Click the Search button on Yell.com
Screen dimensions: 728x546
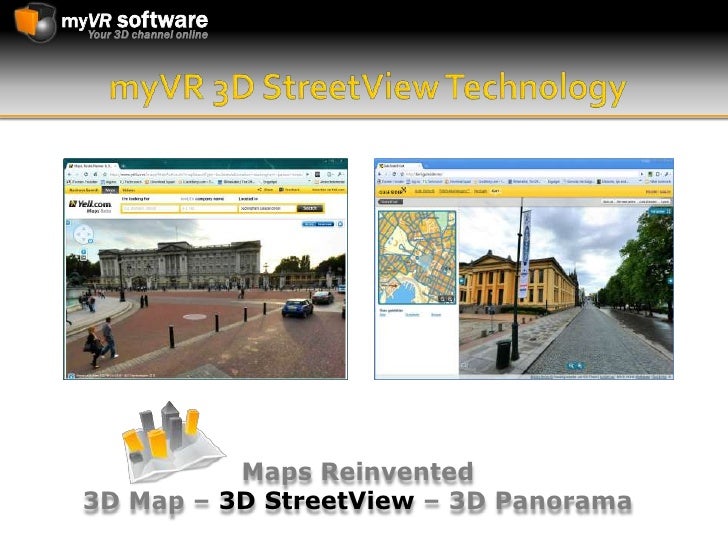pyautogui.click(x=310, y=208)
